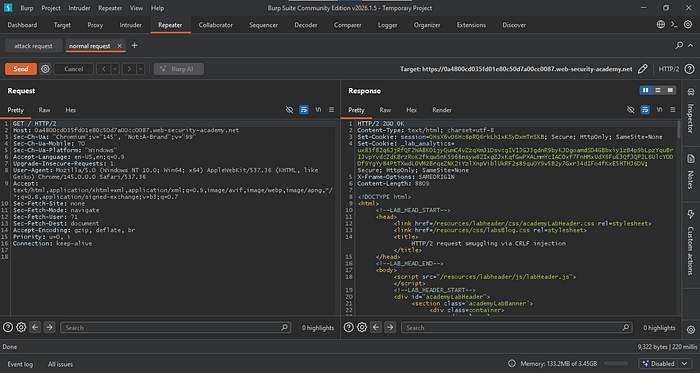The width and height of the screenshot is (700, 373).
Task: Click the Cancel button
Action: point(74,69)
